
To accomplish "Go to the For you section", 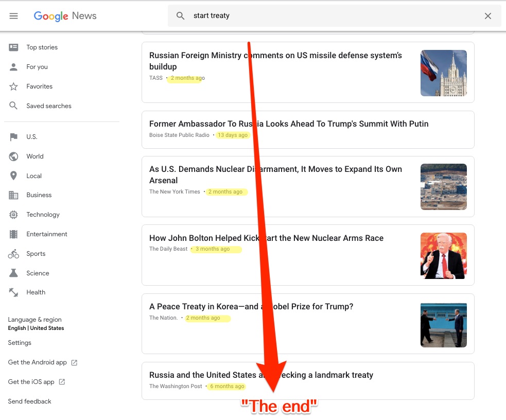I will tap(37, 67).
